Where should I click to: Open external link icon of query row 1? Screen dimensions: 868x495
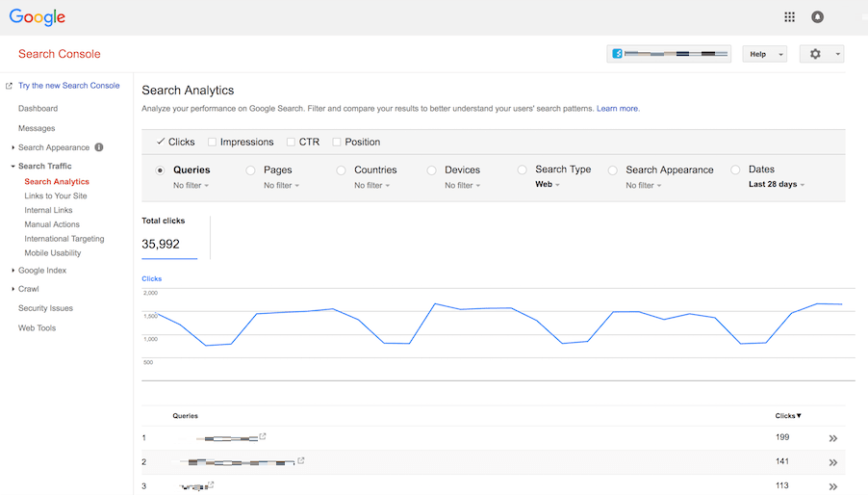tap(263, 436)
